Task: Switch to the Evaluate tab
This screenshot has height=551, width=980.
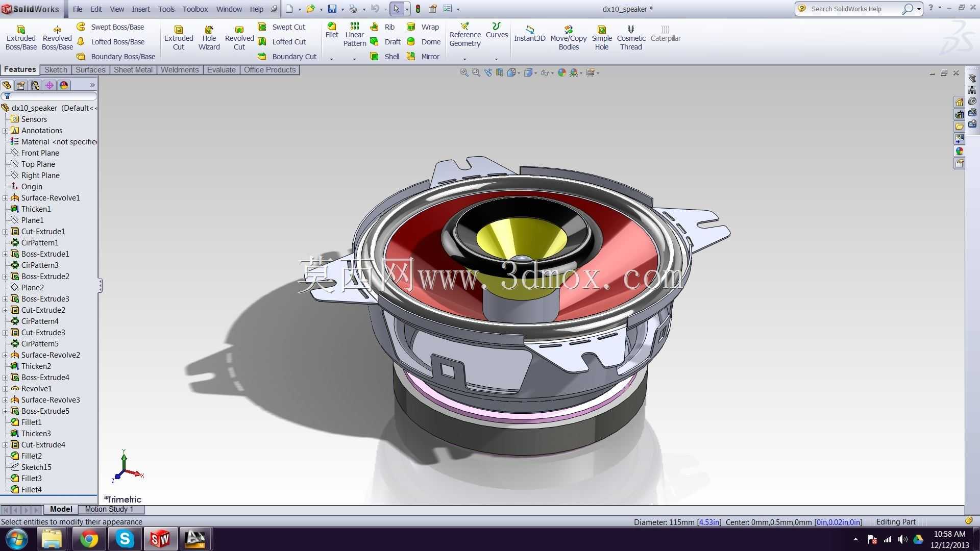Action: [x=222, y=70]
